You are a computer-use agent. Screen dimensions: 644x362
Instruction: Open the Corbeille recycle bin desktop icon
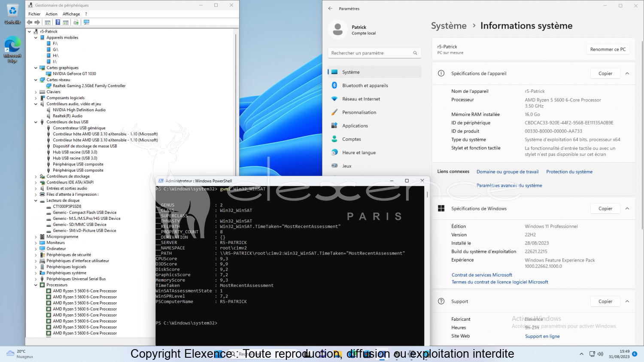point(12,14)
